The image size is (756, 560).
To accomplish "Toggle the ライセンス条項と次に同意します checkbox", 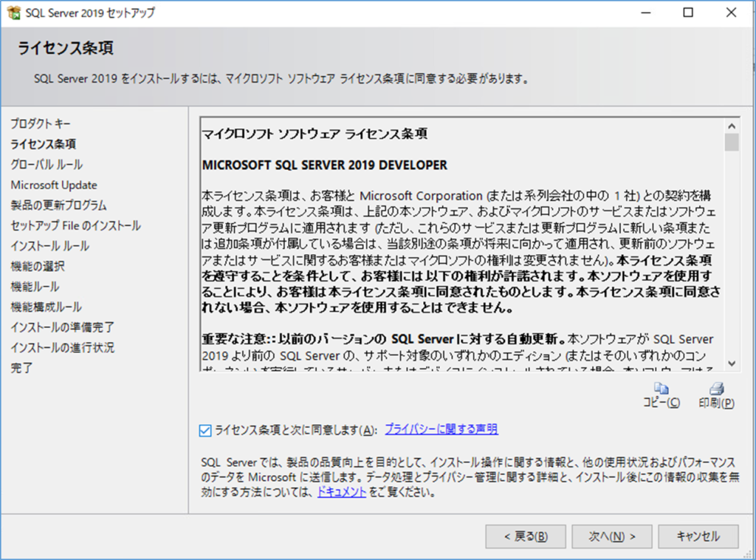I will (x=205, y=430).
